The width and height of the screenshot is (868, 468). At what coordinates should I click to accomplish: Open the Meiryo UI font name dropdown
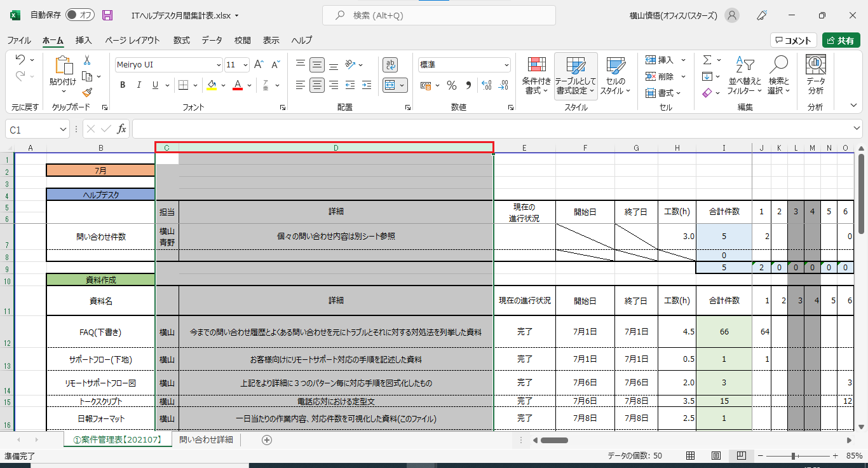coord(219,65)
